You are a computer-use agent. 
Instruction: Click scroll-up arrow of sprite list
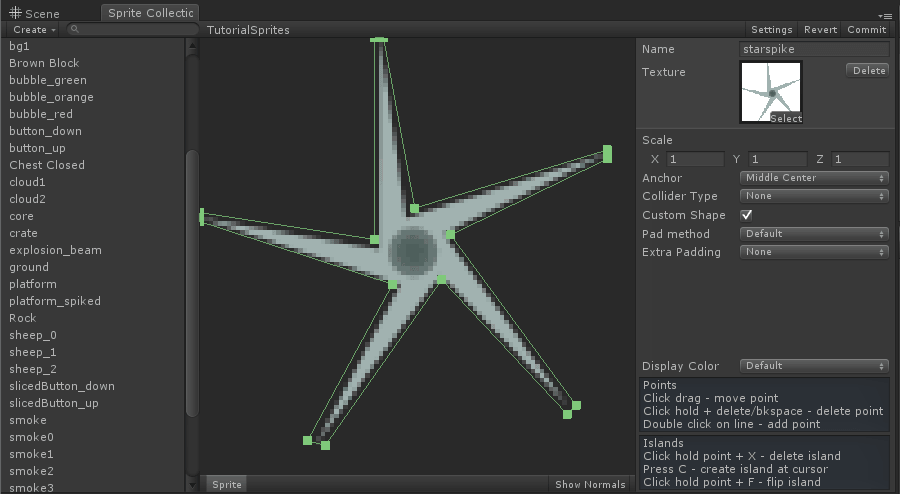[x=192, y=46]
